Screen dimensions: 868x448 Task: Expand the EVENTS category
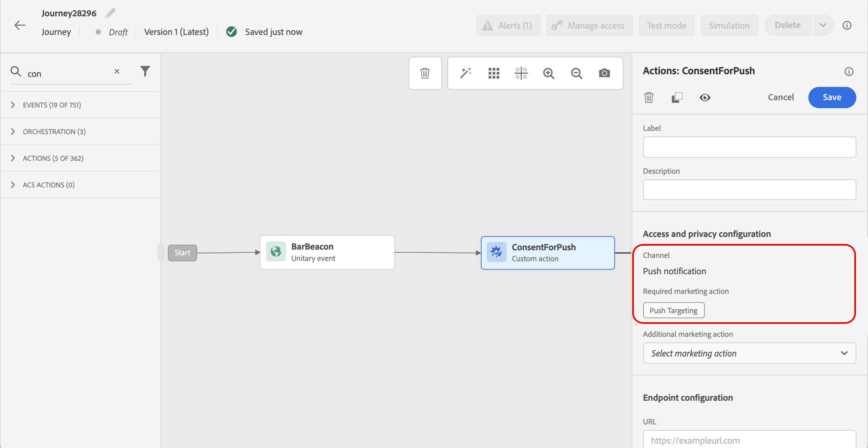pos(52,105)
